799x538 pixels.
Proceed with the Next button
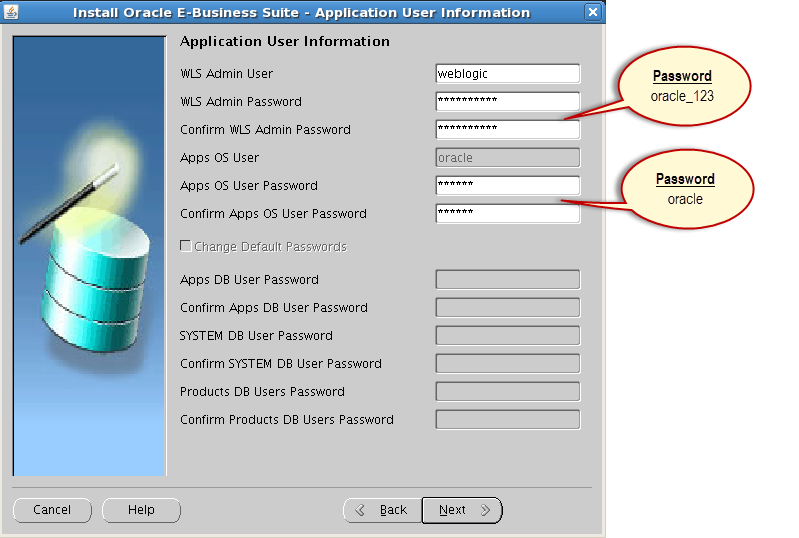pyautogui.click(x=461, y=510)
